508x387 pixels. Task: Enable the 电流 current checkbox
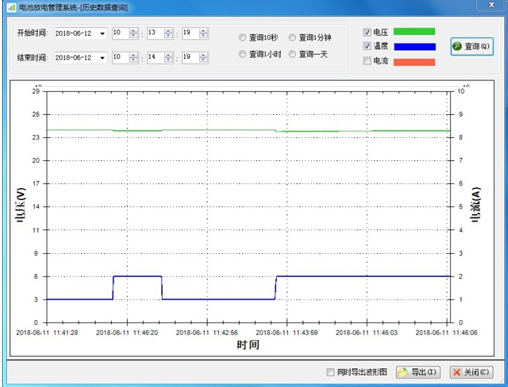coord(367,61)
